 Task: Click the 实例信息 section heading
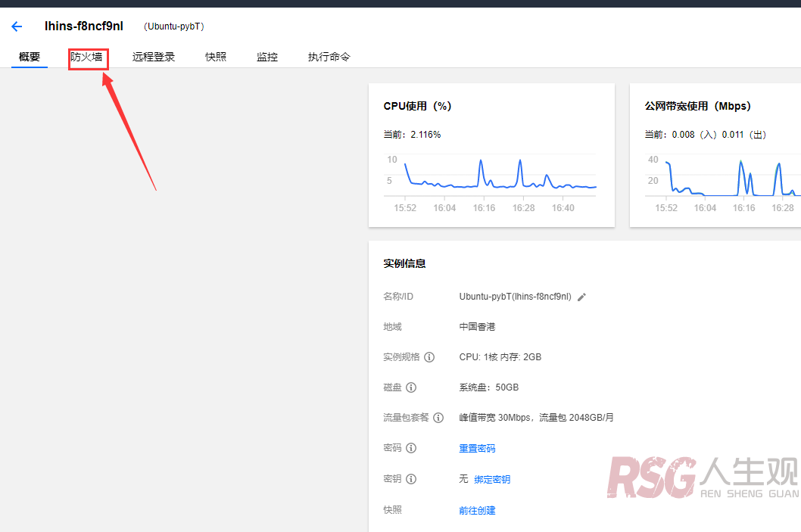(404, 264)
